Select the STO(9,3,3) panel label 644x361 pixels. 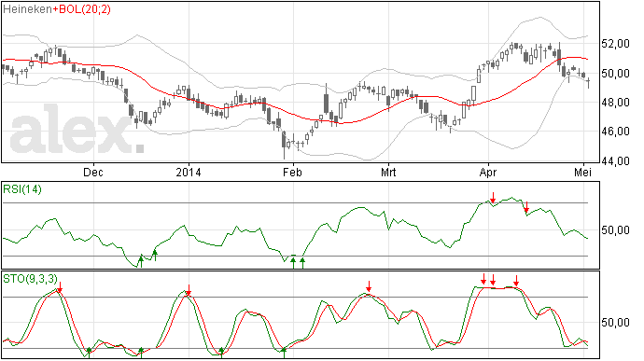(31, 279)
